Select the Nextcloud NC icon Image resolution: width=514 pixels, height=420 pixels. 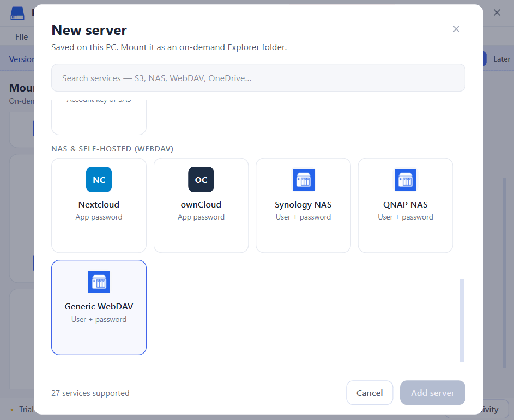coord(99,180)
